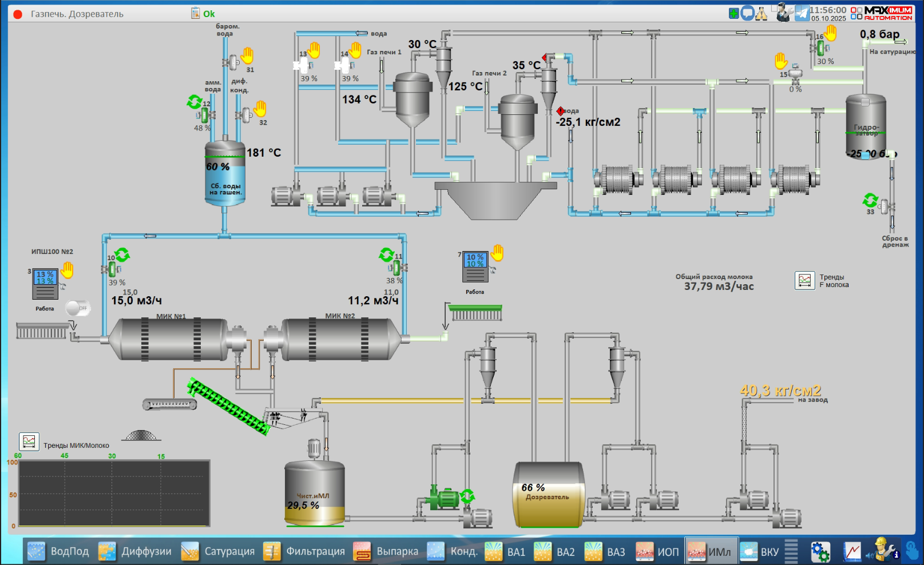The width and height of the screenshot is (924, 565).
Task: Select green pump near Чист.иМЛ tank
Action: click(443, 498)
